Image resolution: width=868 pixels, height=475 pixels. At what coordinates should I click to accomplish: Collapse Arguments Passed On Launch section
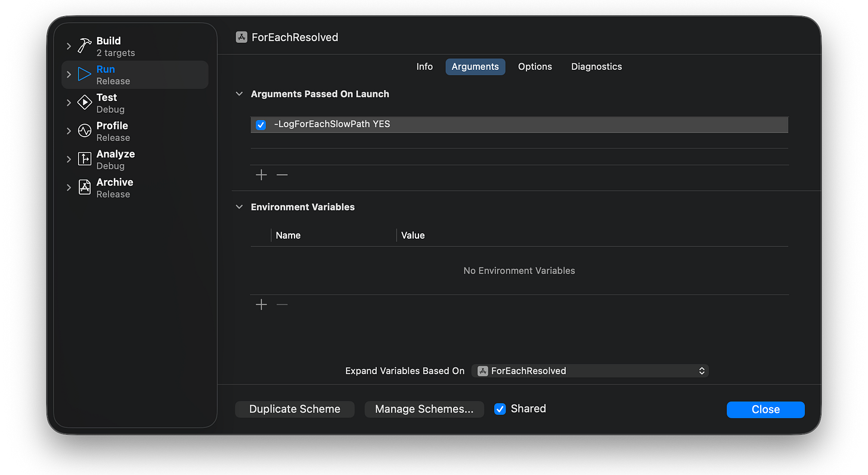tap(240, 94)
